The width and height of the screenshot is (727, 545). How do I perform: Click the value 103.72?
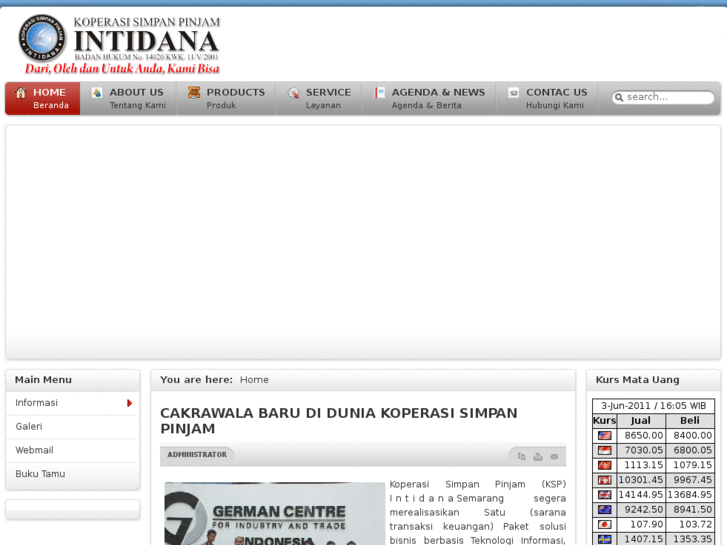pyautogui.click(x=695, y=525)
